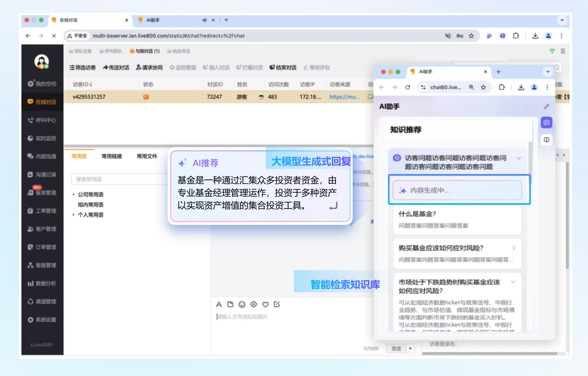This screenshot has width=588, height=376.
Task: Click the edit note icon in editor
Action: (x=277, y=304)
